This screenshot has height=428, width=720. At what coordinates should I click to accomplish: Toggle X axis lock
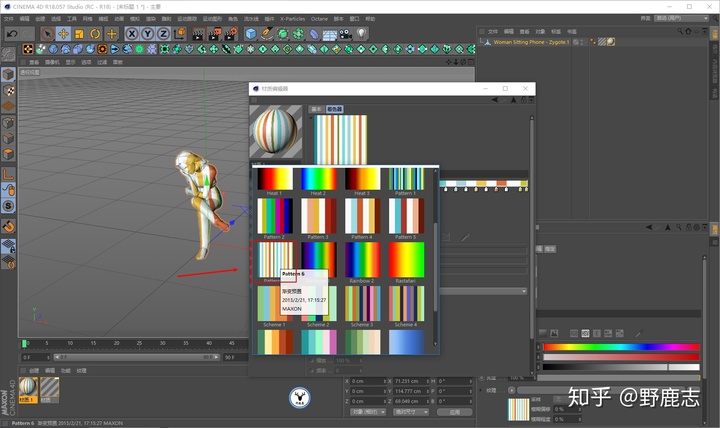(x=132, y=34)
